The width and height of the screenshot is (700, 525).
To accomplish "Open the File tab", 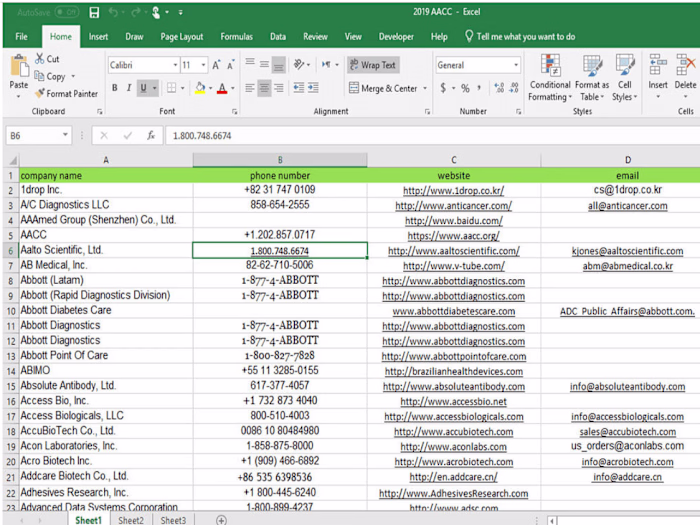I will (21, 37).
